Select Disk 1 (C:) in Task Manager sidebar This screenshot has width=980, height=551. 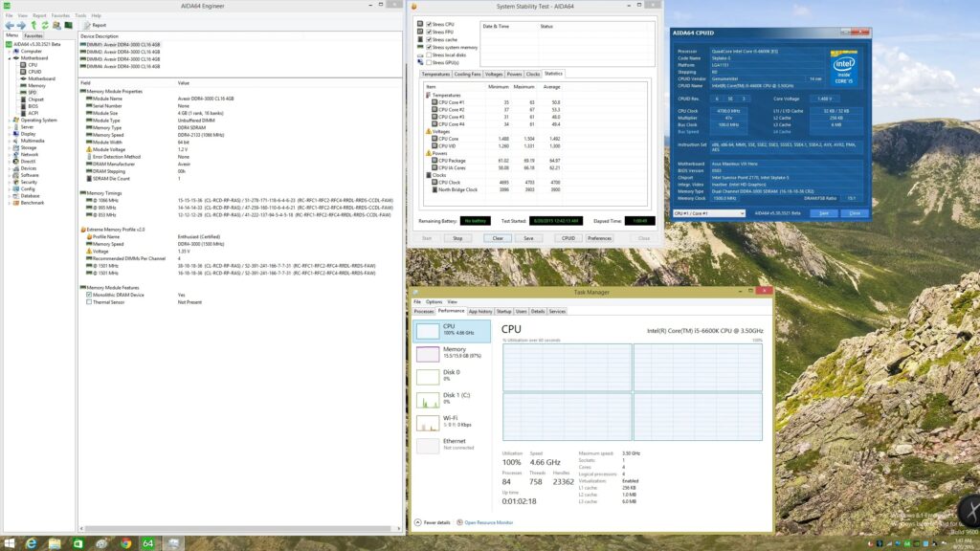452,399
